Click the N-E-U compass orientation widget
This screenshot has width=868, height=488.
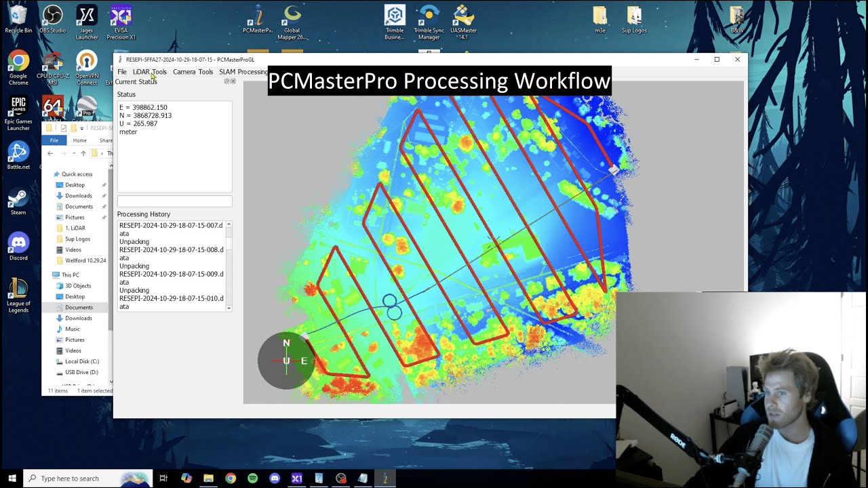[286, 361]
